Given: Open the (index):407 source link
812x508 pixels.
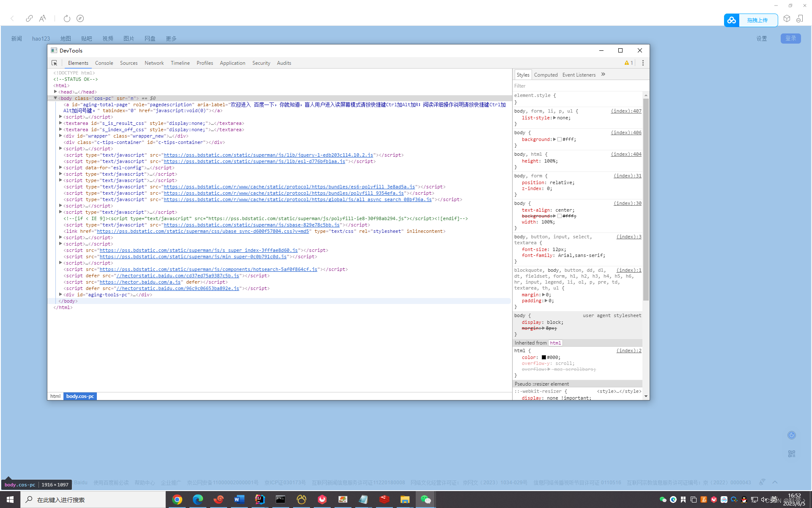Looking at the screenshot, I should (626, 111).
